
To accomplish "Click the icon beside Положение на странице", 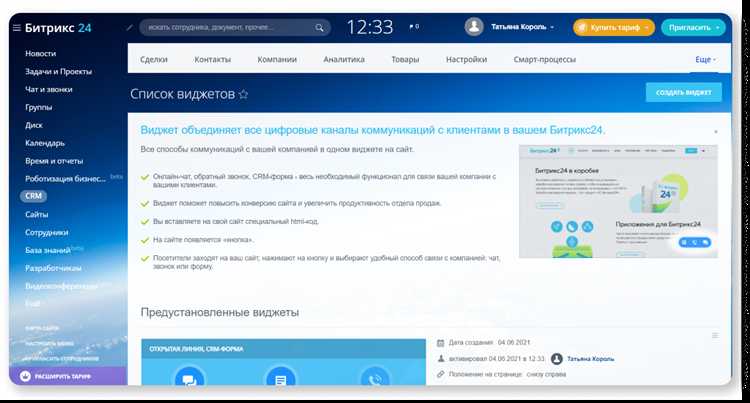I will [x=441, y=374].
